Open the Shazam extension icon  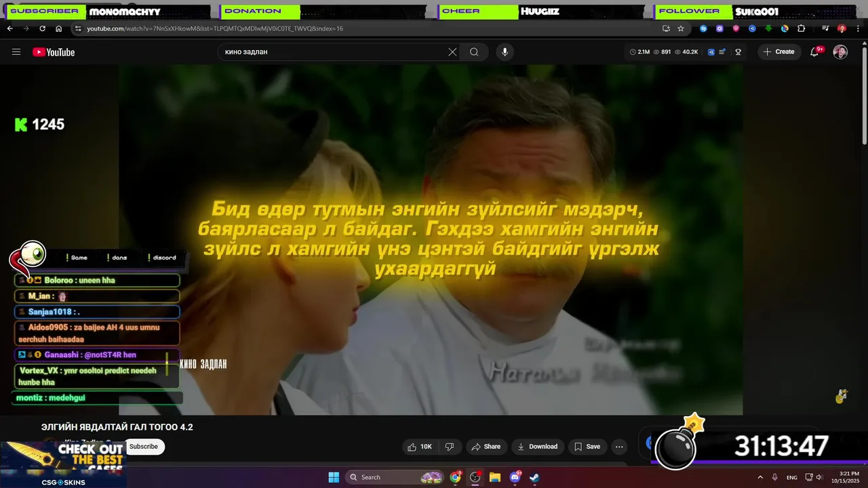tap(703, 28)
